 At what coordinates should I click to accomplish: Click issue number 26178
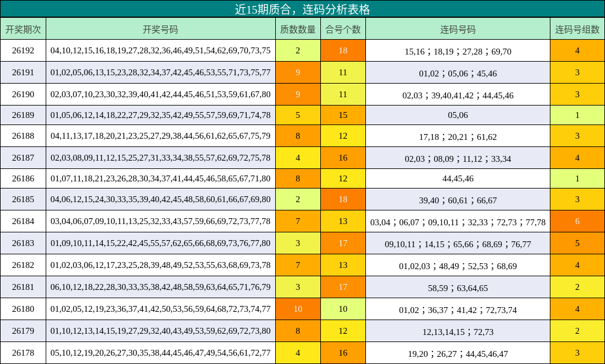pos(23,353)
